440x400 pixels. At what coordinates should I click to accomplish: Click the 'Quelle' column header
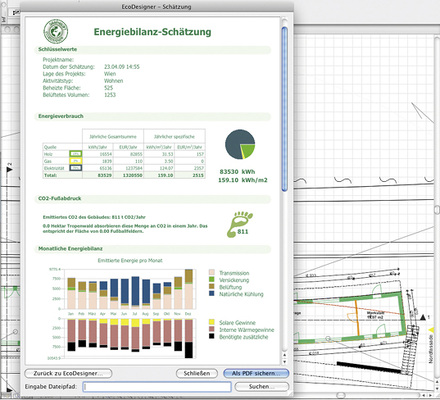pos(50,147)
